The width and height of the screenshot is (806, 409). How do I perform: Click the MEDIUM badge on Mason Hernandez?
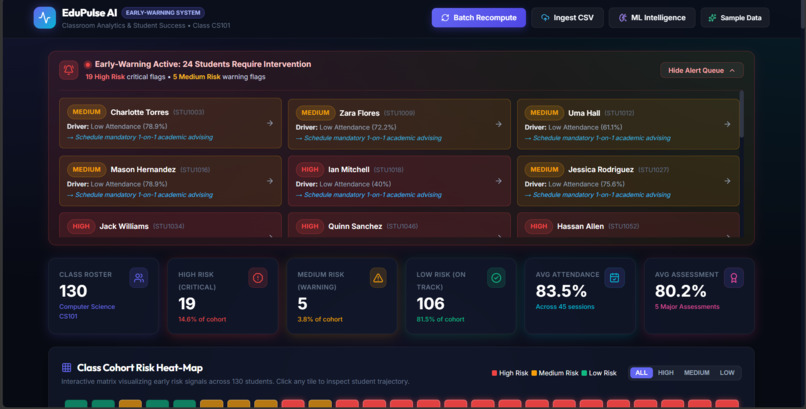point(86,170)
